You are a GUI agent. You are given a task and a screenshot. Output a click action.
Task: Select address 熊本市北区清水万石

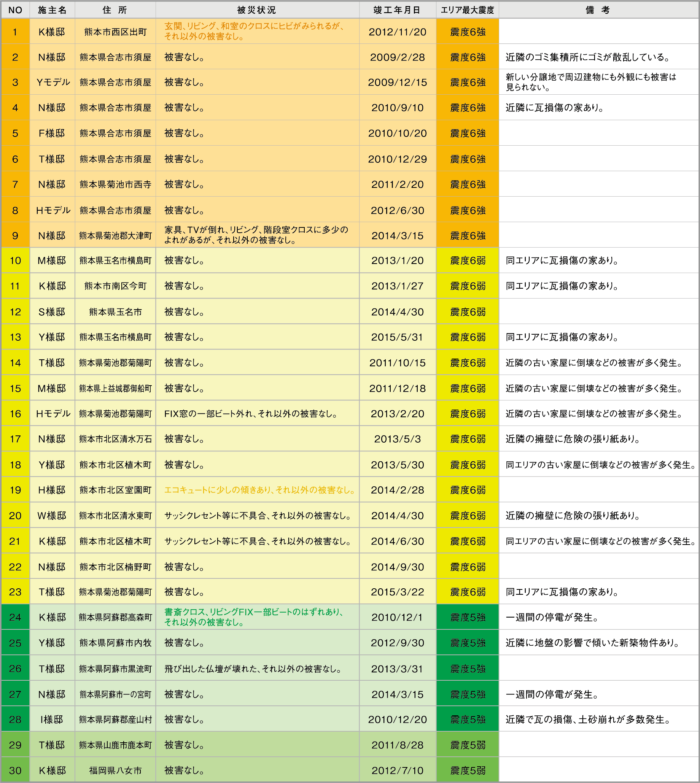115,439
